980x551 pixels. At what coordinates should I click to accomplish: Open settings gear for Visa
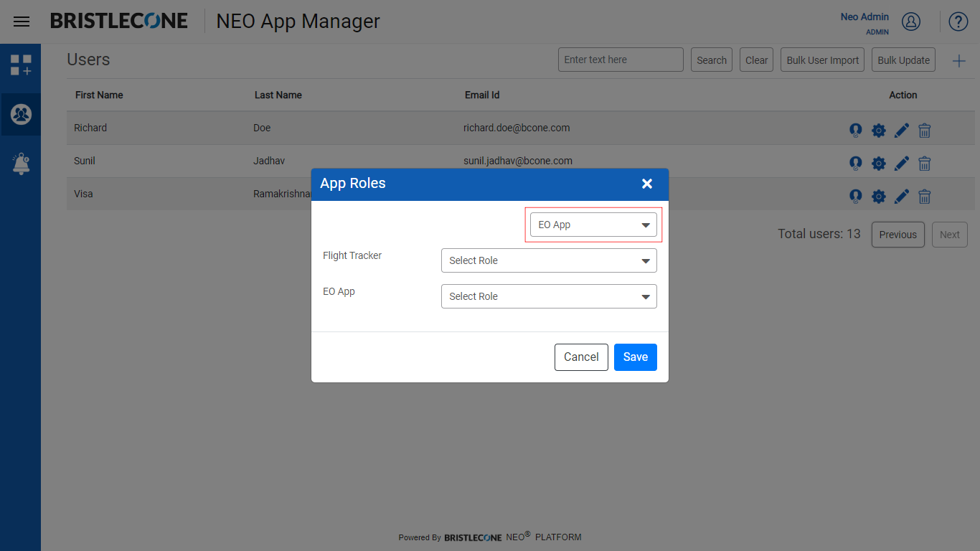[x=879, y=196]
